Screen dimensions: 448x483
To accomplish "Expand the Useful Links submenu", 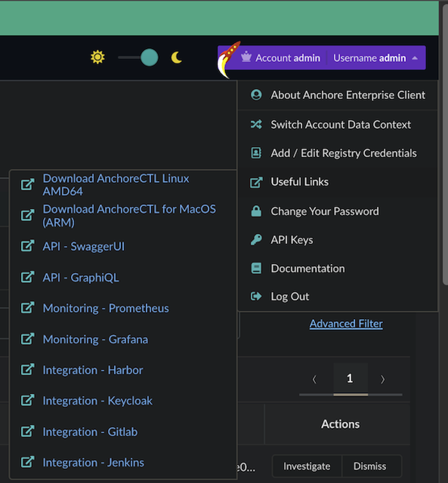I will 300,182.
